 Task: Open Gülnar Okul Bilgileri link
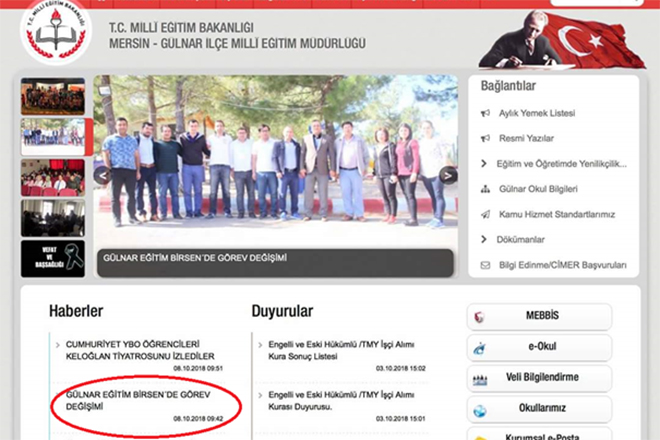(x=538, y=189)
